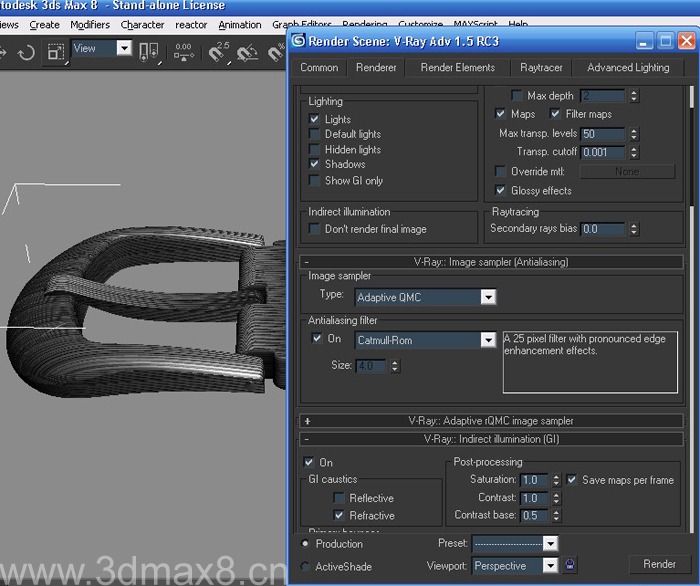Toggle keyboard shortcut override manipulate icon
The width and height of the screenshot is (700, 586).
(183, 52)
